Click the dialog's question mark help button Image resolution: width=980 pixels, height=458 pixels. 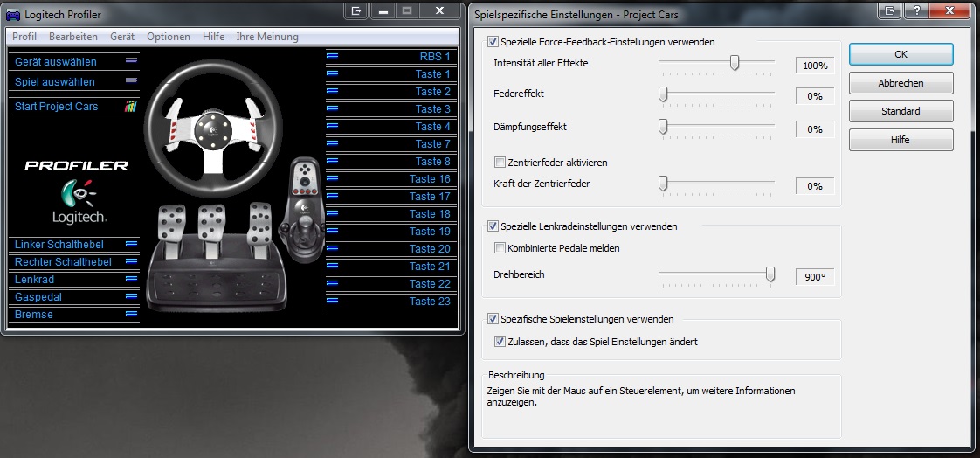[x=916, y=10]
